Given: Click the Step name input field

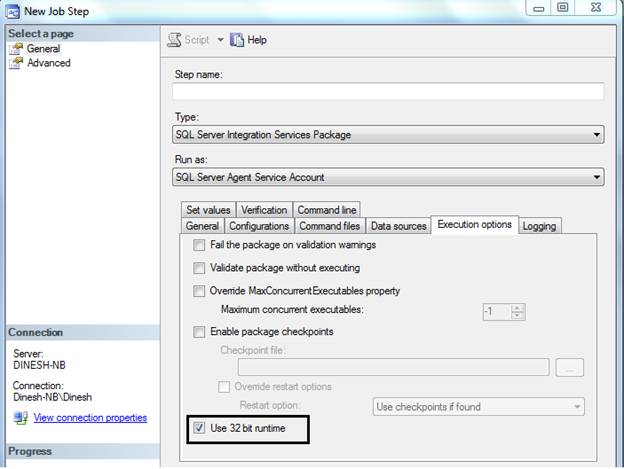Looking at the screenshot, I should 388,92.
